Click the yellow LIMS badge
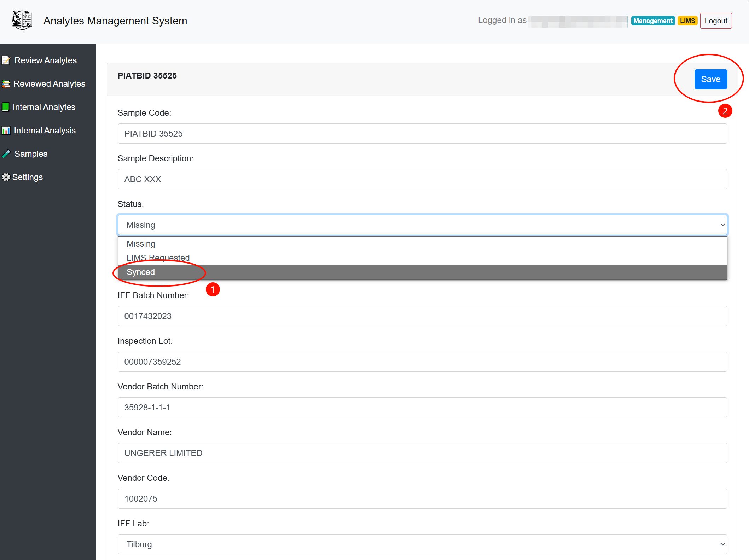The height and width of the screenshot is (560, 749). [x=687, y=21]
